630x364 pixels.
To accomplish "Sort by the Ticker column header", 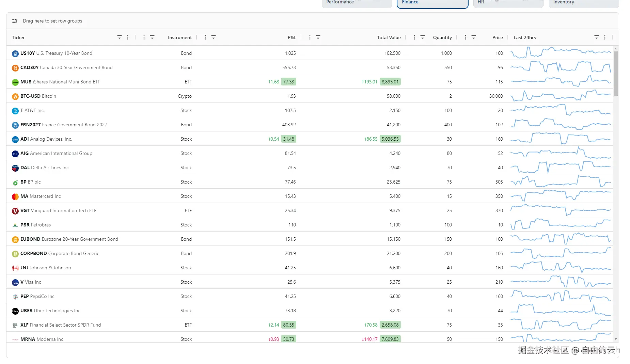I will click(18, 37).
